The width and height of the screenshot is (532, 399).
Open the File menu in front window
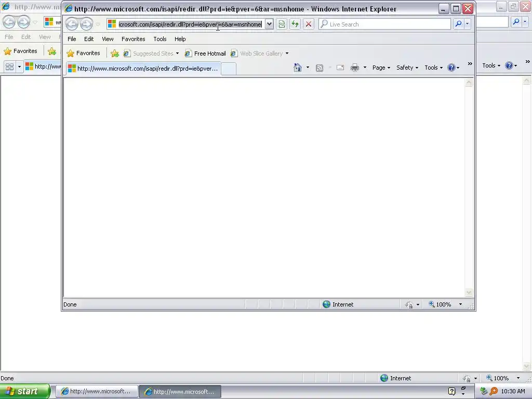pyautogui.click(x=72, y=39)
